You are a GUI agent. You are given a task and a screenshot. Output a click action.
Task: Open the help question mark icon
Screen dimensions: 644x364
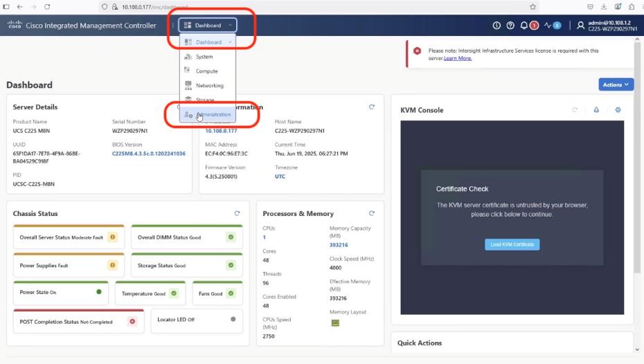coord(510,26)
